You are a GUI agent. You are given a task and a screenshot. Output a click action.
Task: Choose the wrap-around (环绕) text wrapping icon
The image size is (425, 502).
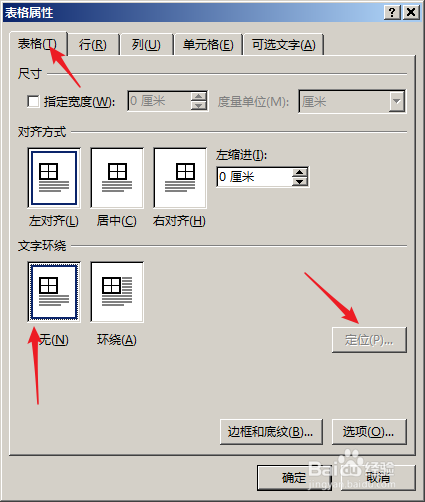(x=117, y=292)
